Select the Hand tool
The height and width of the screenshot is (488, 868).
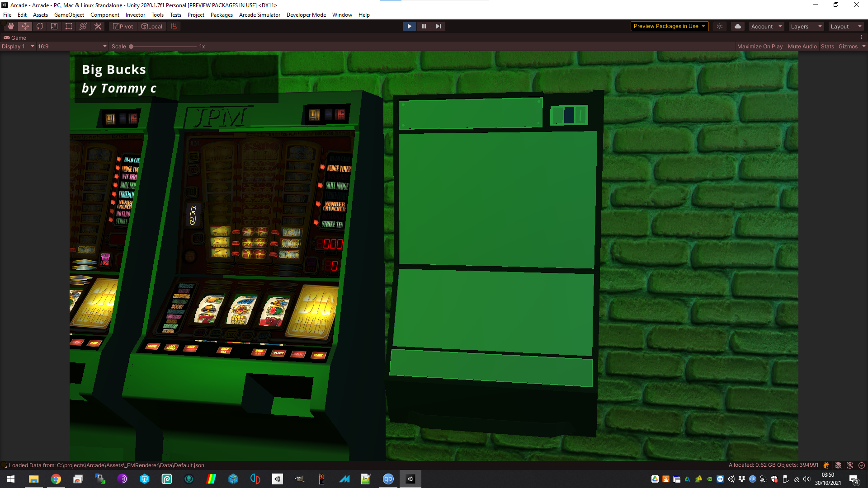[10, 26]
